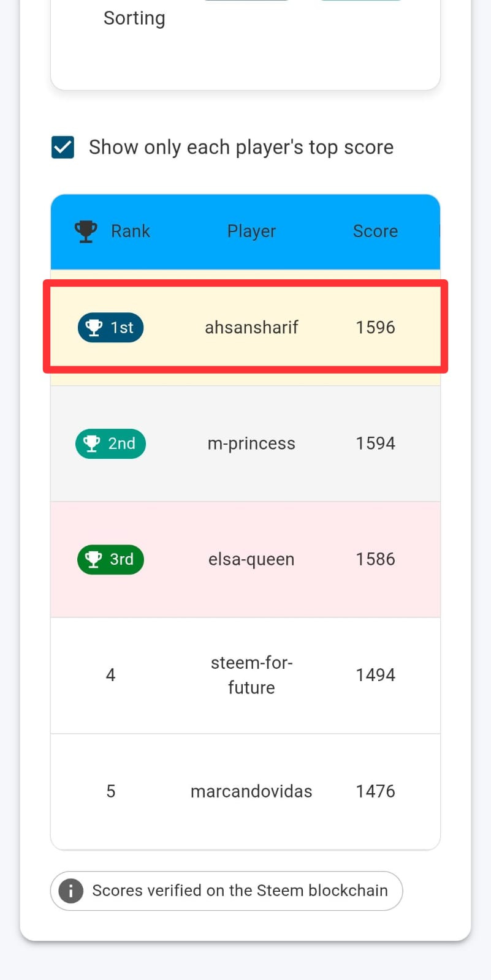Screen dimensions: 491x980
Task: Click the Scores verified on Steem blockchain chip
Action: point(226,891)
